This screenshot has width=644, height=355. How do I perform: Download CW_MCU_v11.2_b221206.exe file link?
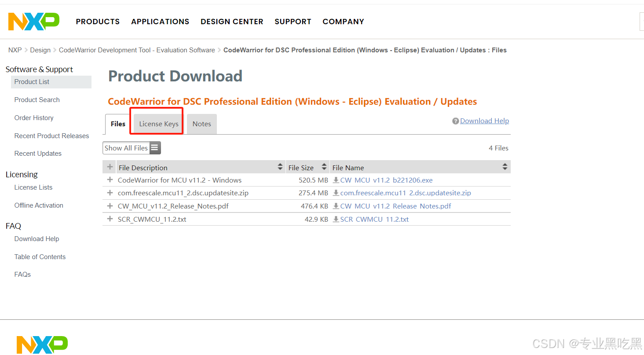tap(386, 180)
